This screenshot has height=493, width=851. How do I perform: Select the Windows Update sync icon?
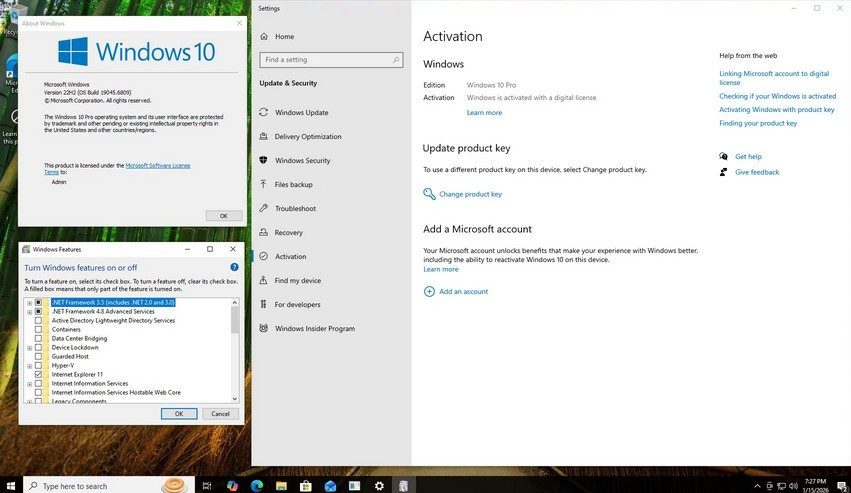tap(264, 112)
